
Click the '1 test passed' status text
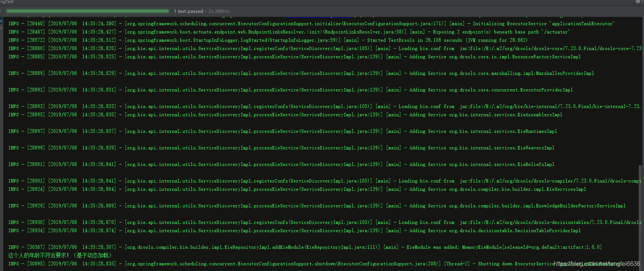[189, 11]
